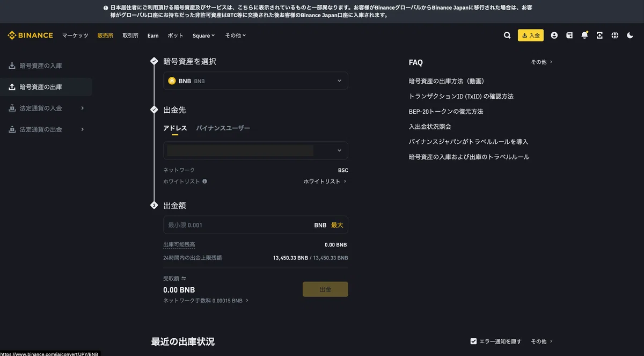Open the search icon in header
The image size is (644, 356).
click(x=507, y=35)
